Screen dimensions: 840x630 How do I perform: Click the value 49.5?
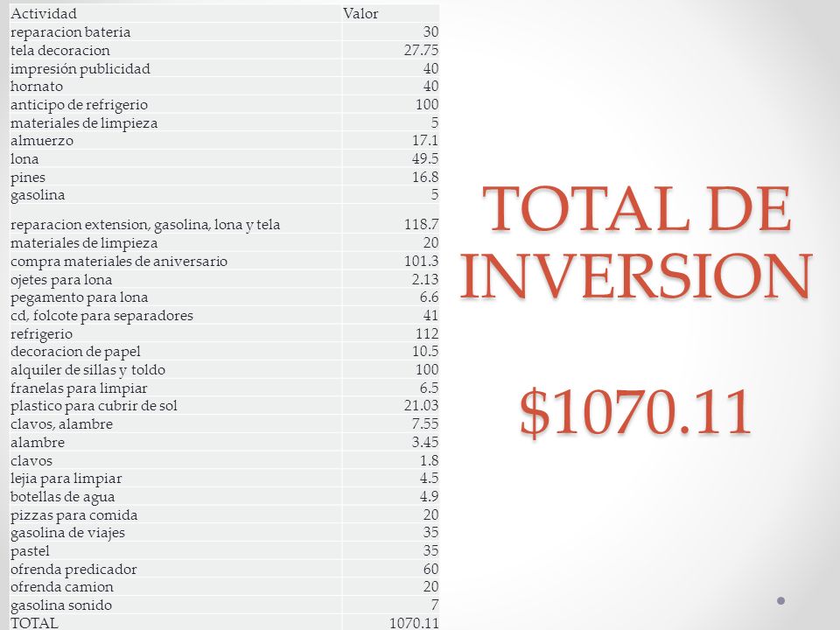click(425, 158)
